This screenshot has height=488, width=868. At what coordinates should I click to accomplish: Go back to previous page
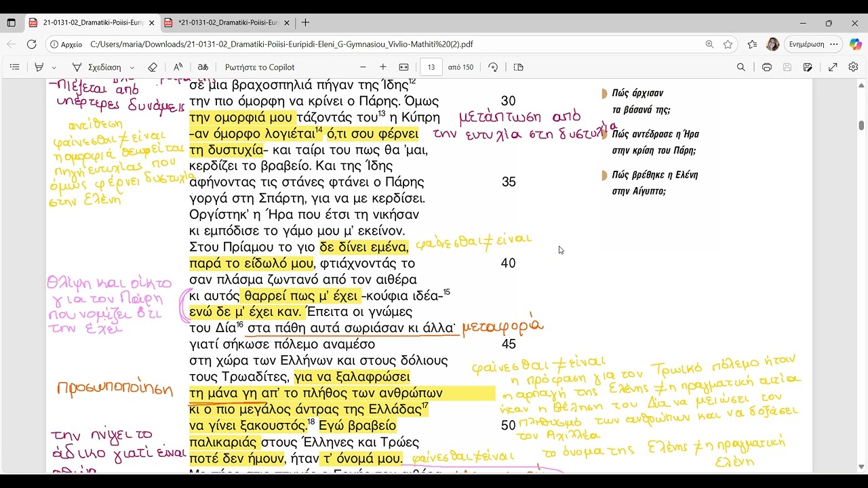click(x=11, y=44)
